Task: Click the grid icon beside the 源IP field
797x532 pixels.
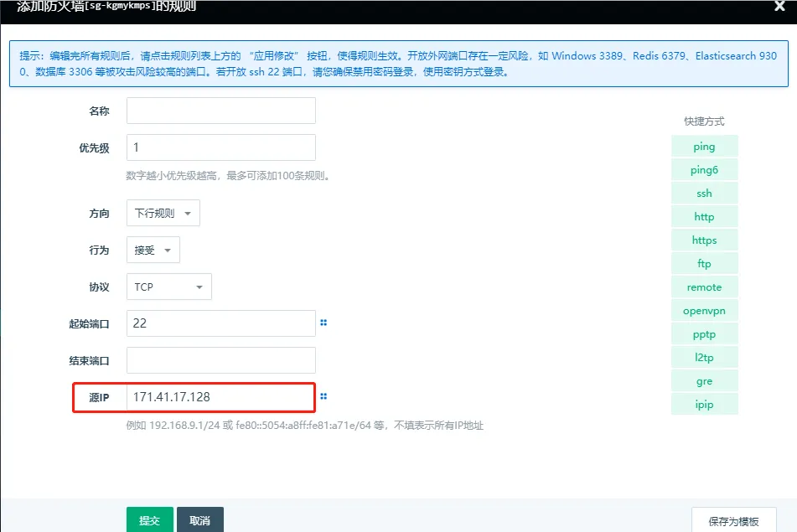Action: coord(323,395)
